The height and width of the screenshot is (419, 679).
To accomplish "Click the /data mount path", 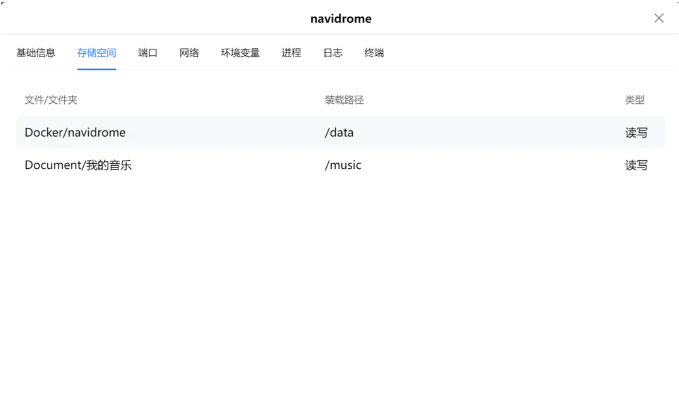I will (339, 132).
